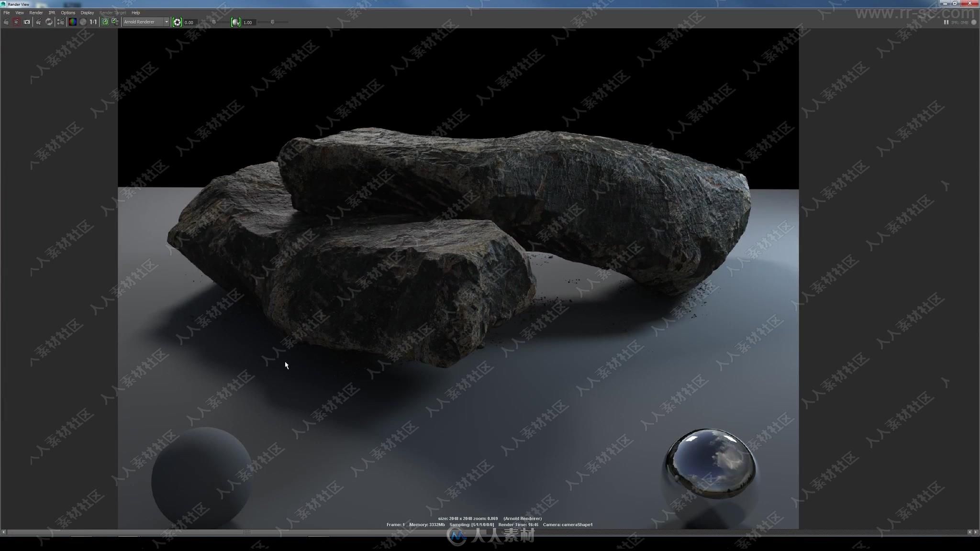Click the gamma slider handle

click(272, 22)
